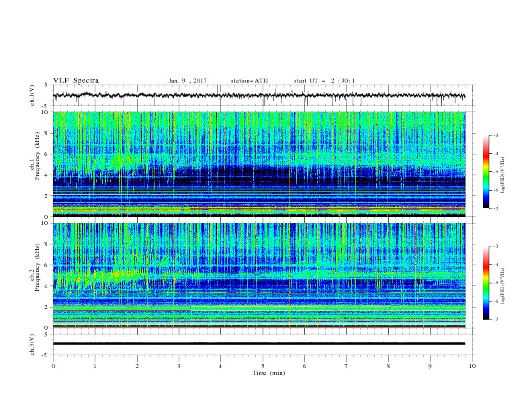532x411 pixels.
Task: Click the ch.2 'Frequency (kHz)' axis label
Action: 38,267
